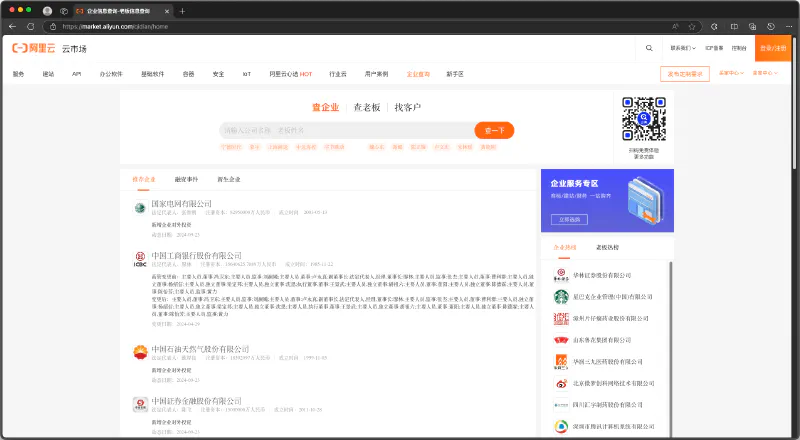Click the China Securities Finance logo
Image resolution: width=800 pixels, height=440 pixels.
[x=140, y=404]
